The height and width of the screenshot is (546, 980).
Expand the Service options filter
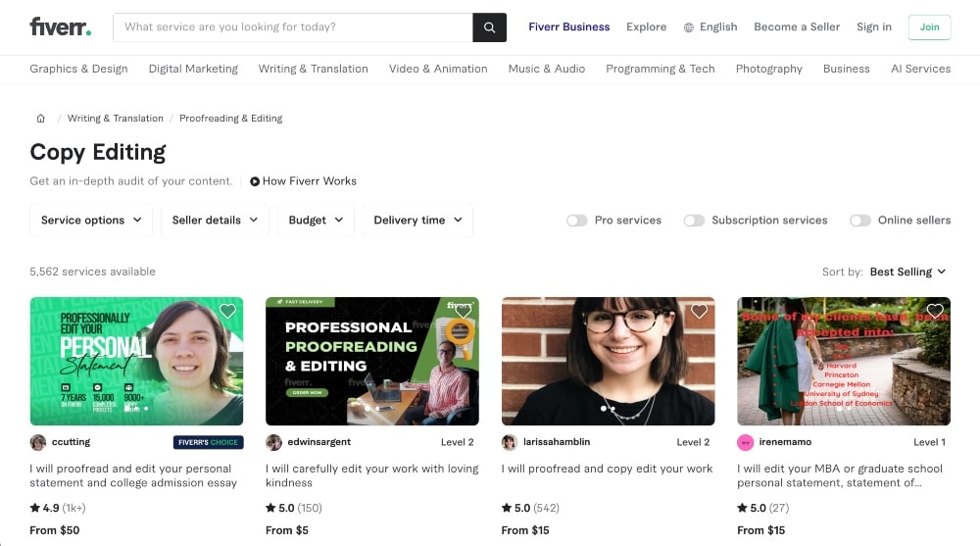(91, 221)
